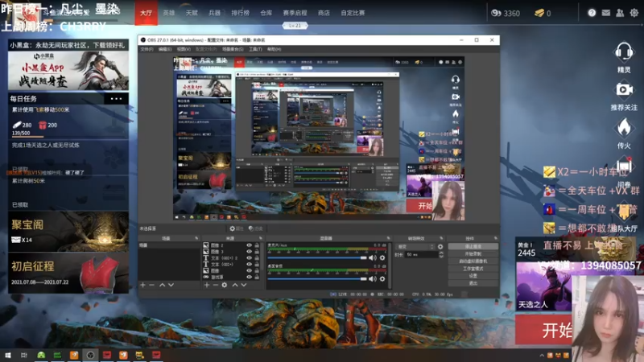Screen dimensions: 644x362
Task: Open the game's settings gear icon
Action: [634, 13]
